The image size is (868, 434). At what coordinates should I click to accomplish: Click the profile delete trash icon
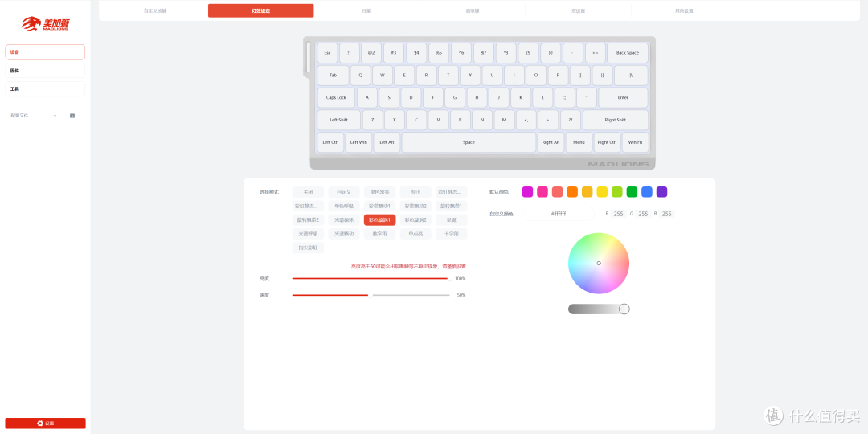[x=72, y=115]
